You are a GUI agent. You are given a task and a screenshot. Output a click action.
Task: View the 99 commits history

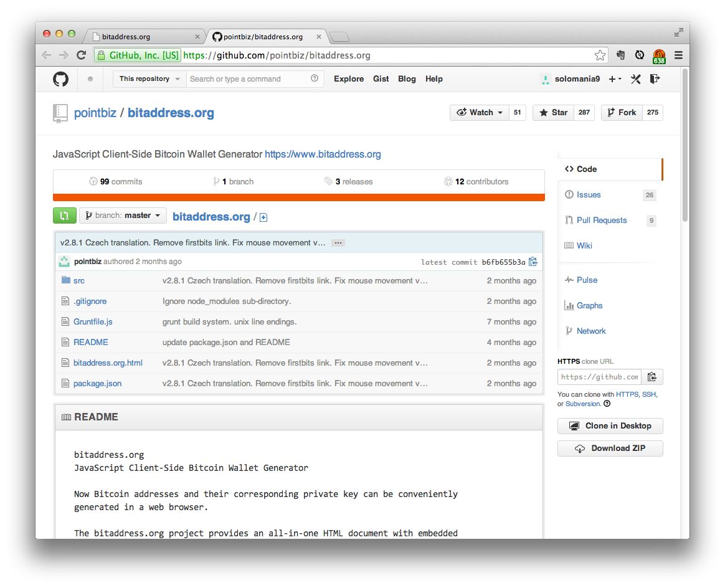pyautogui.click(x=116, y=182)
